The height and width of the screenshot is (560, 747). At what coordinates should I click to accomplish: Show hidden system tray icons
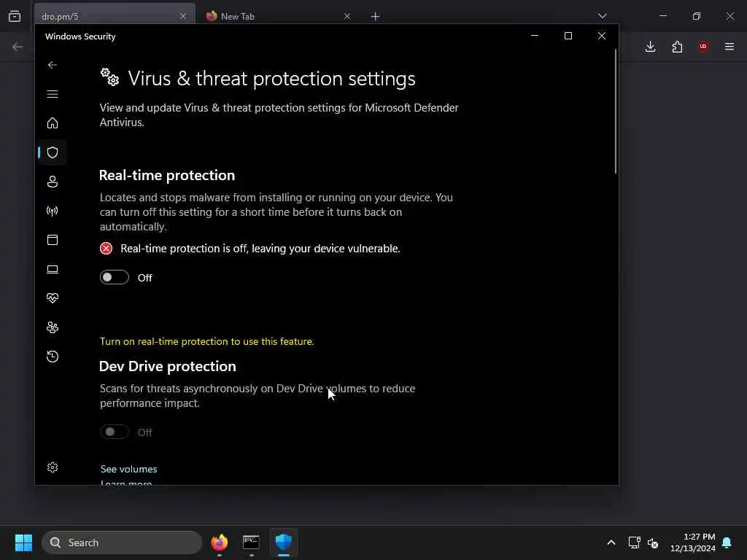pyautogui.click(x=611, y=542)
